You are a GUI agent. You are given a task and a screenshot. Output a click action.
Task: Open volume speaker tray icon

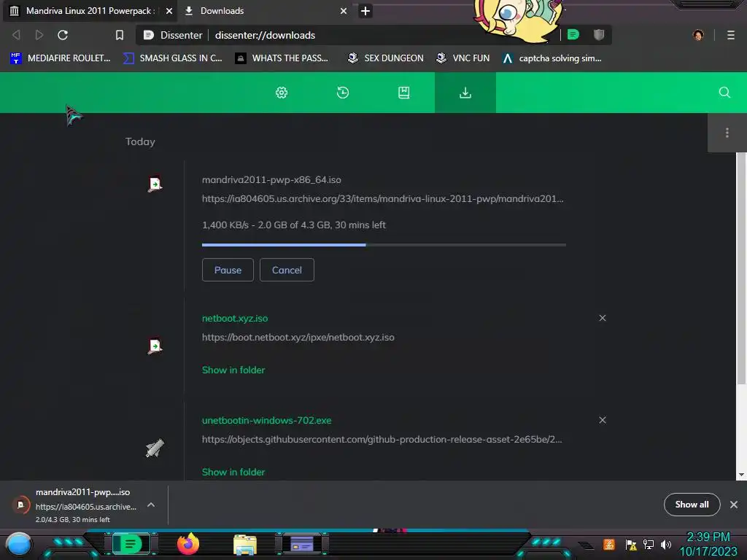[x=665, y=545]
